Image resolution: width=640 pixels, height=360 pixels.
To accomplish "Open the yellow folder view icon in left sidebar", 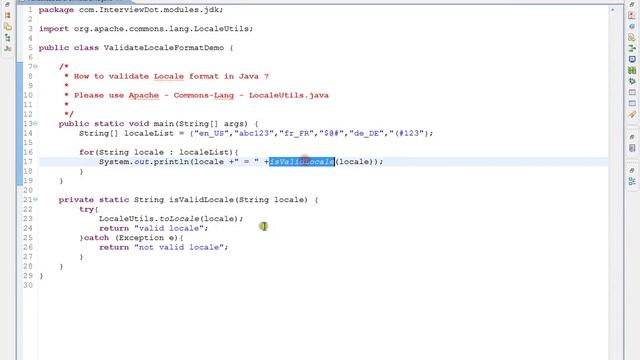I will (7, 27).
